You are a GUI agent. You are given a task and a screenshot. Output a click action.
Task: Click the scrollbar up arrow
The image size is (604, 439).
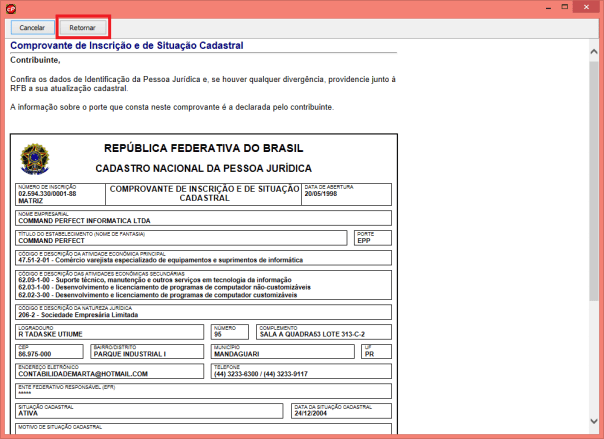click(x=594, y=52)
